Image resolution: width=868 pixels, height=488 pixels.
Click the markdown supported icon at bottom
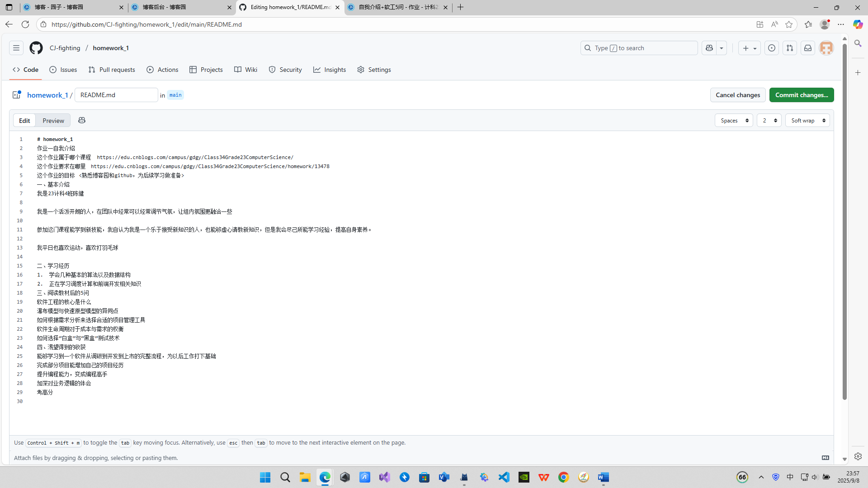825,458
